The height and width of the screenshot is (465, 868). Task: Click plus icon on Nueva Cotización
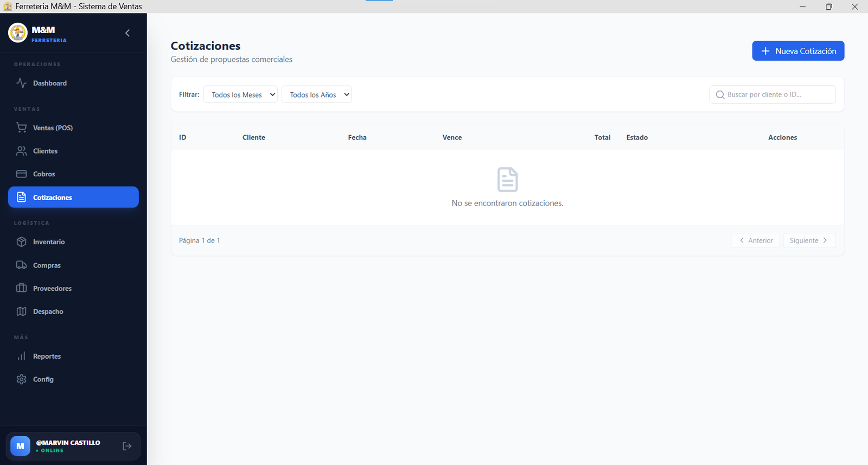[x=765, y=51]
